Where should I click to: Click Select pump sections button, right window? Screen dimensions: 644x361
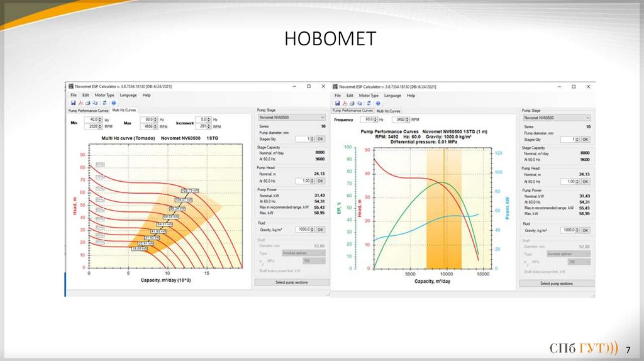pos(557,284)
